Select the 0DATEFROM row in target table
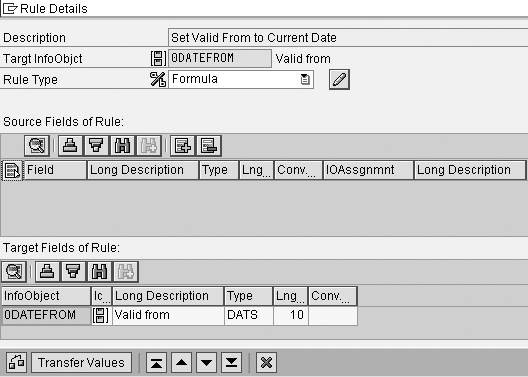528x377 pixels. [179, 315]
